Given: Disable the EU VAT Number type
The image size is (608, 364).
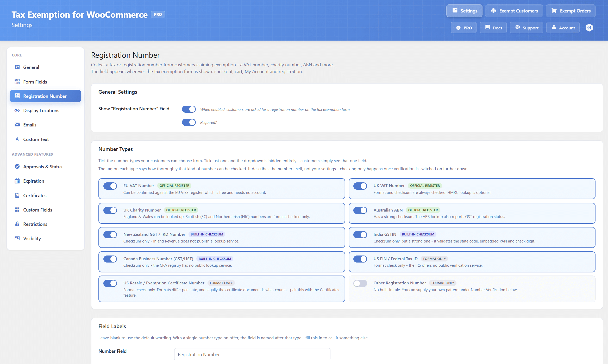Looking at the screenshot, I should click(x=110, y=186).
